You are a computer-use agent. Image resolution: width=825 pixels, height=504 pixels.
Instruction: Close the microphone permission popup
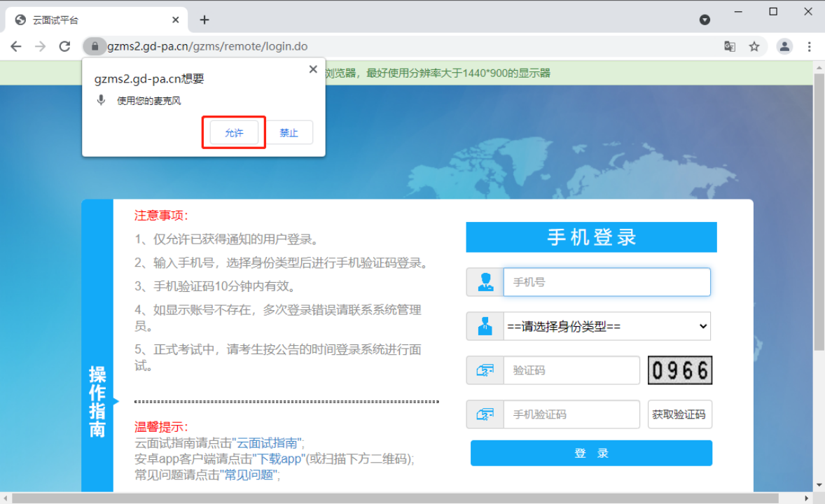pos(313,69)
